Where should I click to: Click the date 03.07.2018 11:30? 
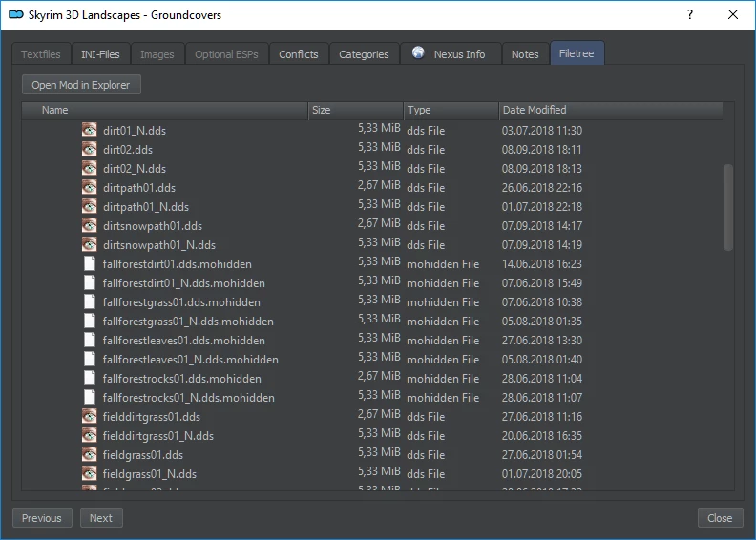pos(542,131)
